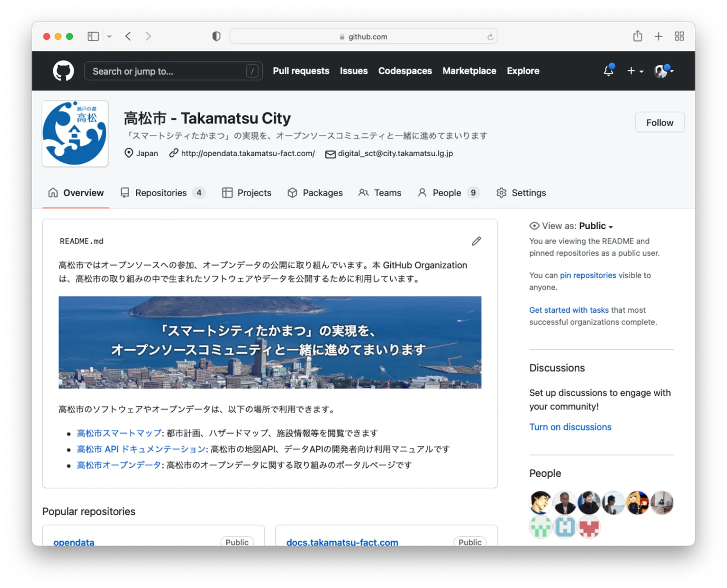The height and width of the screenshot is (588, 727).
Task: Open Issues in the header
Action: (354, 71)
